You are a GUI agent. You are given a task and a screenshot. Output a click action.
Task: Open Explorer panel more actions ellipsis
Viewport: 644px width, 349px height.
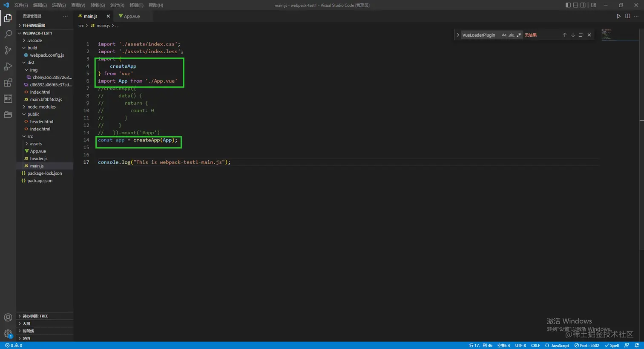(65, 16)
